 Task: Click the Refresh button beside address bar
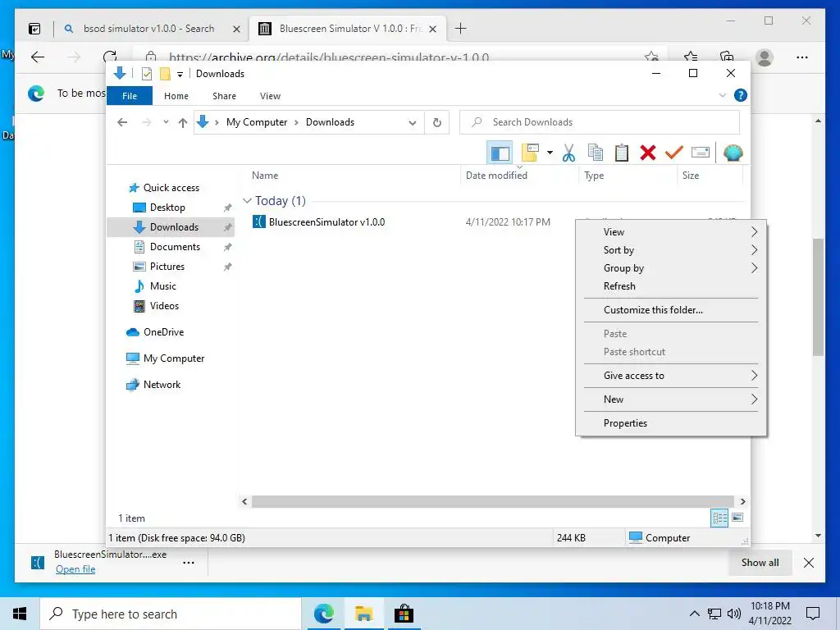point(437,123)
